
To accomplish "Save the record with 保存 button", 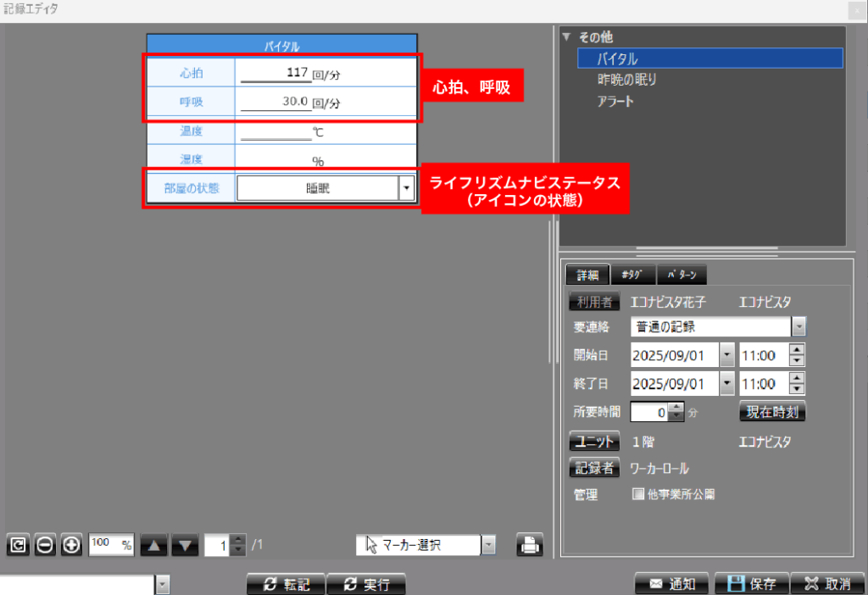I will tap(752, 584).
